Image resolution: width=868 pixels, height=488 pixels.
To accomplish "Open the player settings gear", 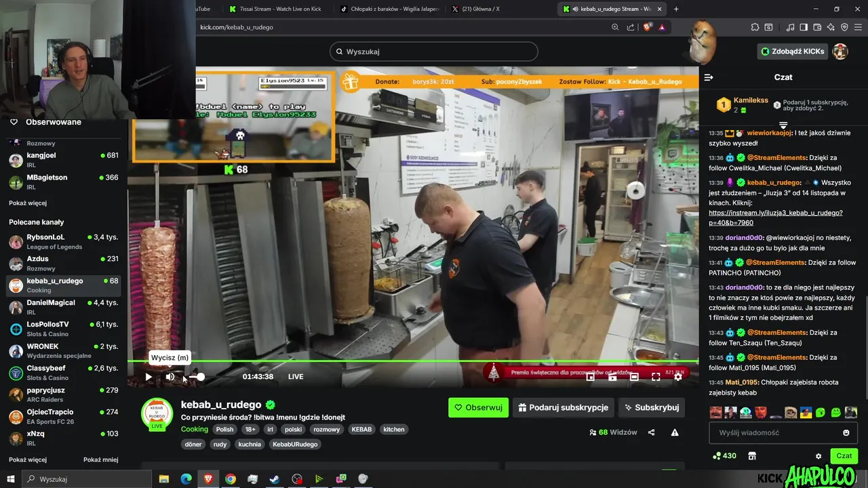I will point(677,377).
